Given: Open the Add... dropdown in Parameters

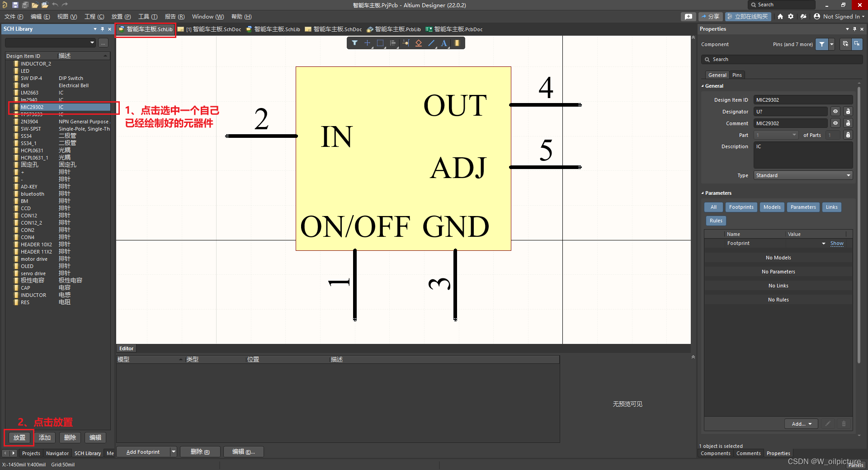Looking at the screenshot, I should (x=801, y=424).
